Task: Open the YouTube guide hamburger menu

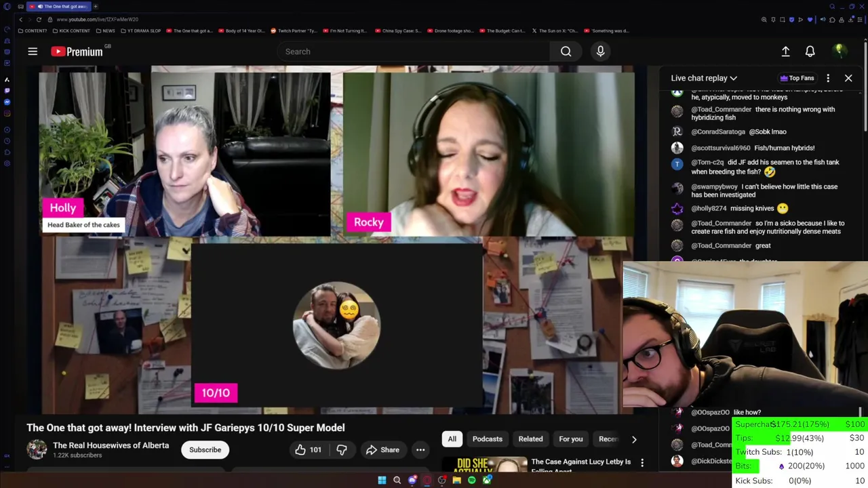Action: 33,52
